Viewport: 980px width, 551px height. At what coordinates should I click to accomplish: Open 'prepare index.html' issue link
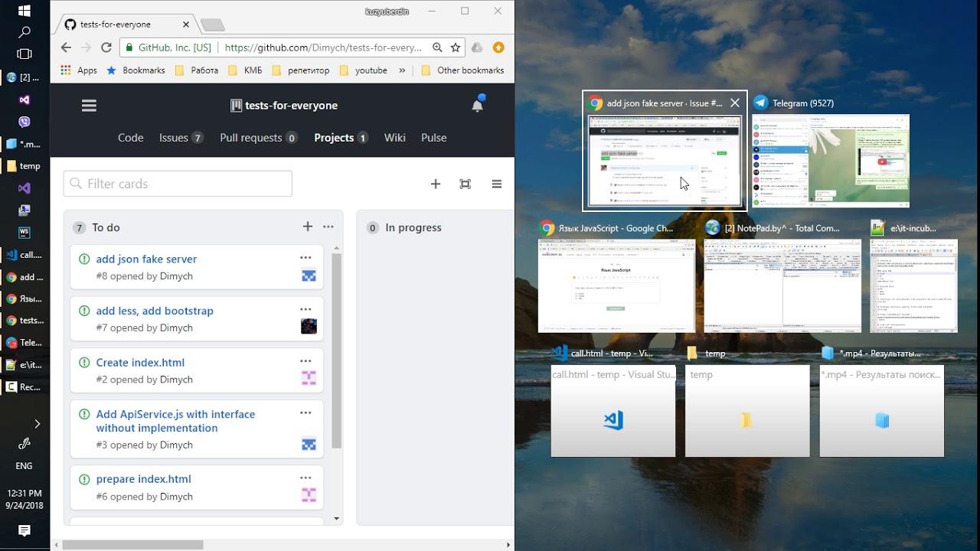[x=144, y=479]
